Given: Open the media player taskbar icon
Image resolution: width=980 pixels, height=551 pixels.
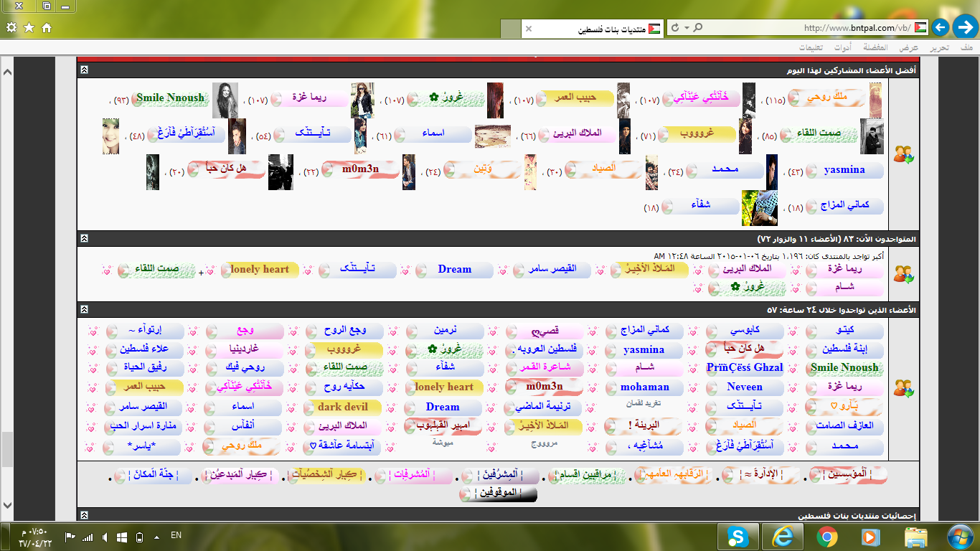Looking at the screenshot, I should (x=870, y=537).
